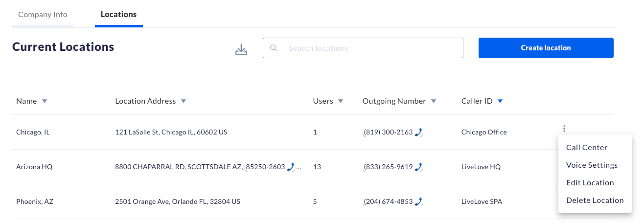Click phone icon next to (833) 265-9619

[x=418, y=167]
